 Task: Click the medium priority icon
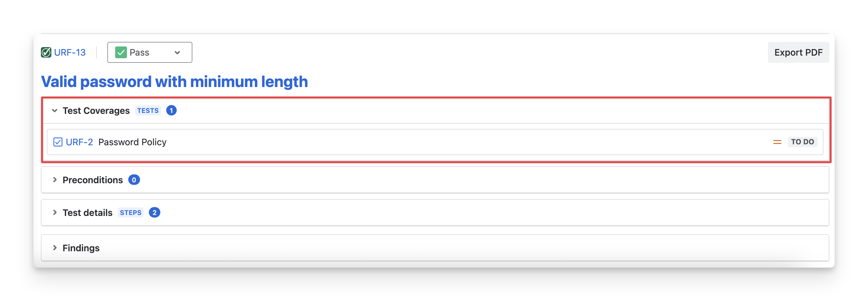pos(777,142)
